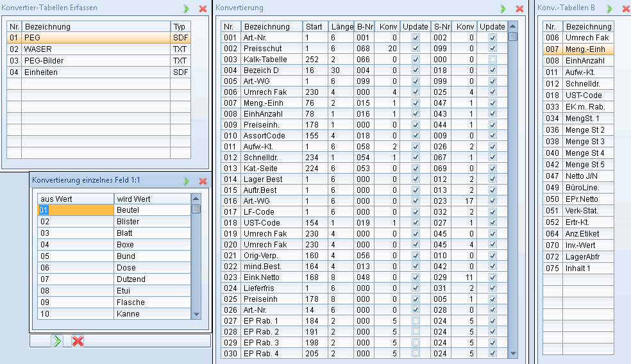The image size is (631, 364).
Task: Click green arrow in Konvertier-Tabellen Erfassen panel
Action: 187,9
